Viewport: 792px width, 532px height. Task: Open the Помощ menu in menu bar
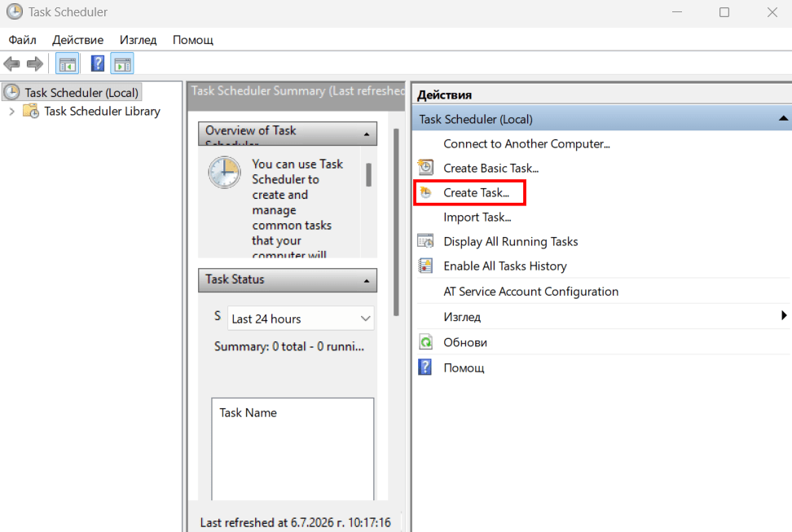[193, 40]
